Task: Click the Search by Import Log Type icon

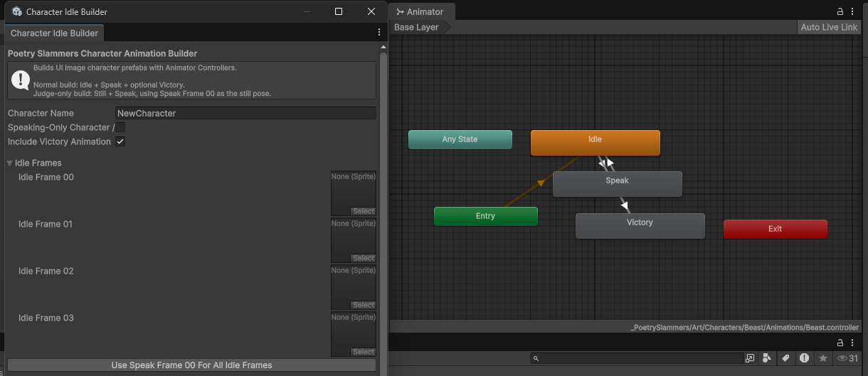Action: pos(804,358)
